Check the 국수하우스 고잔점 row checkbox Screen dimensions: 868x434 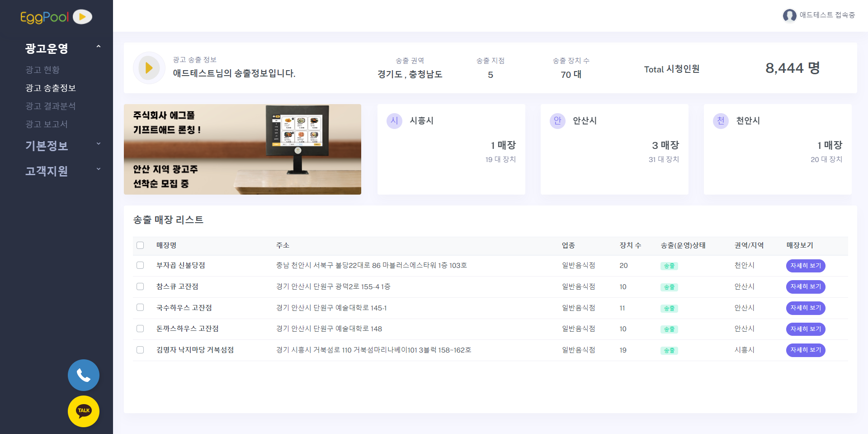coord(140,307)
